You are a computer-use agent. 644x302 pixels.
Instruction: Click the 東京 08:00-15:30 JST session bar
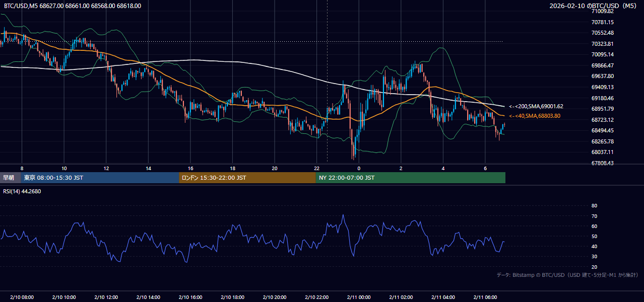(100, 178)
